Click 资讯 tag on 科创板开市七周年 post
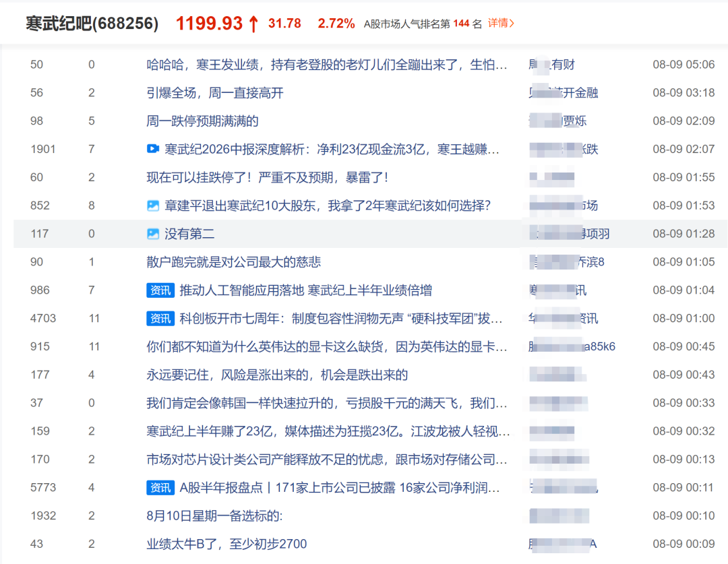The image size is (728, 564). 160,319
